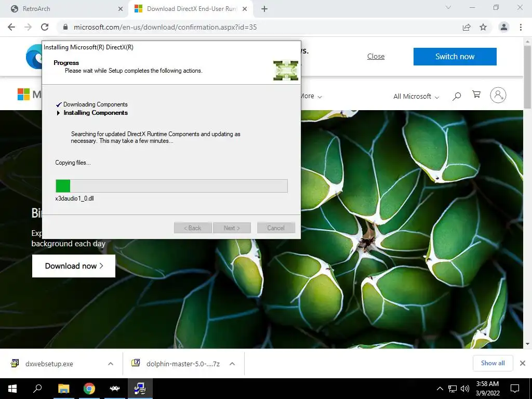Click the Switch now button
This screenshot has width=532, height=399.
455,56
